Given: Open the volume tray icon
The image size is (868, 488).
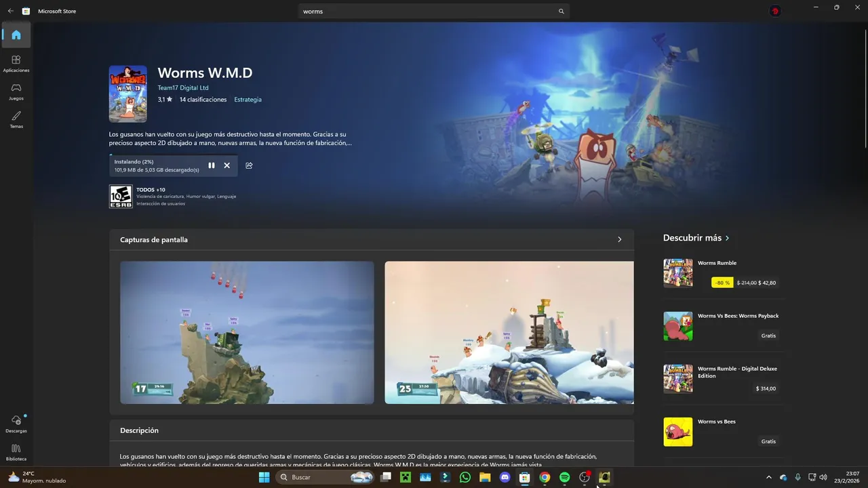Looking at the screenshot, I should coord(823,477).
